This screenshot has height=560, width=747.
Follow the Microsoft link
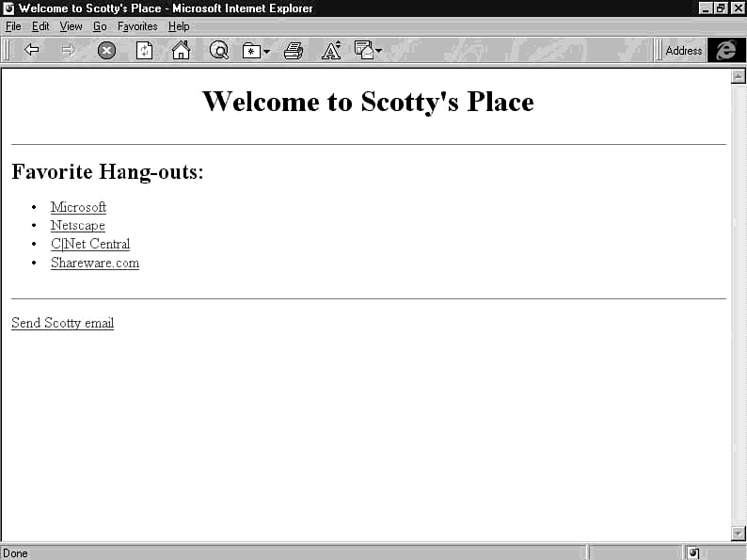(78, 207)
